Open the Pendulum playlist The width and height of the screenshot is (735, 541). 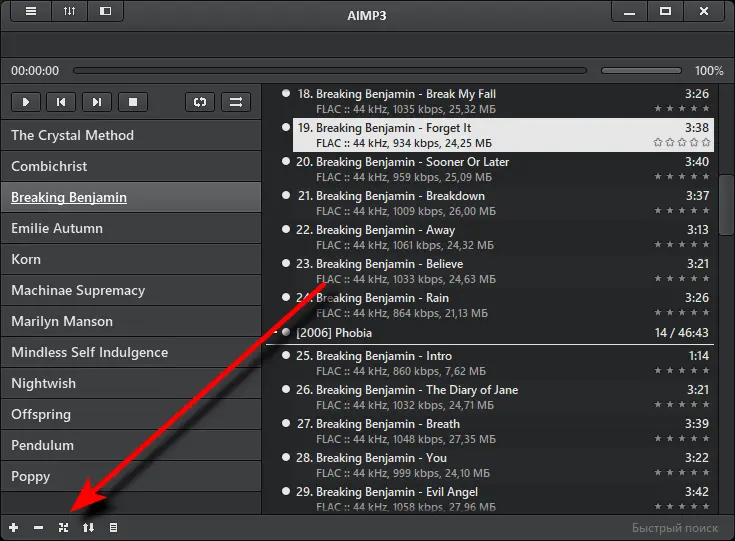[x=131, y=445]
